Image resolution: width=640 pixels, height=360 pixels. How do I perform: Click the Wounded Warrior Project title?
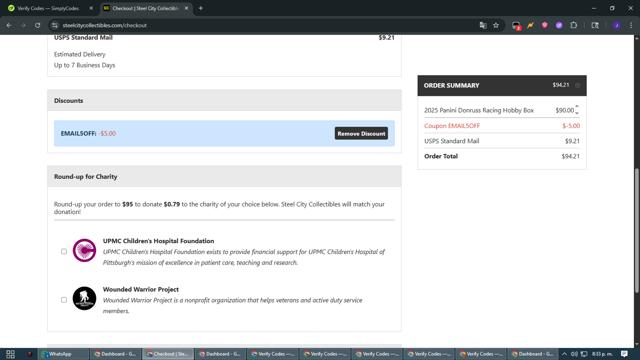(141, 289)
